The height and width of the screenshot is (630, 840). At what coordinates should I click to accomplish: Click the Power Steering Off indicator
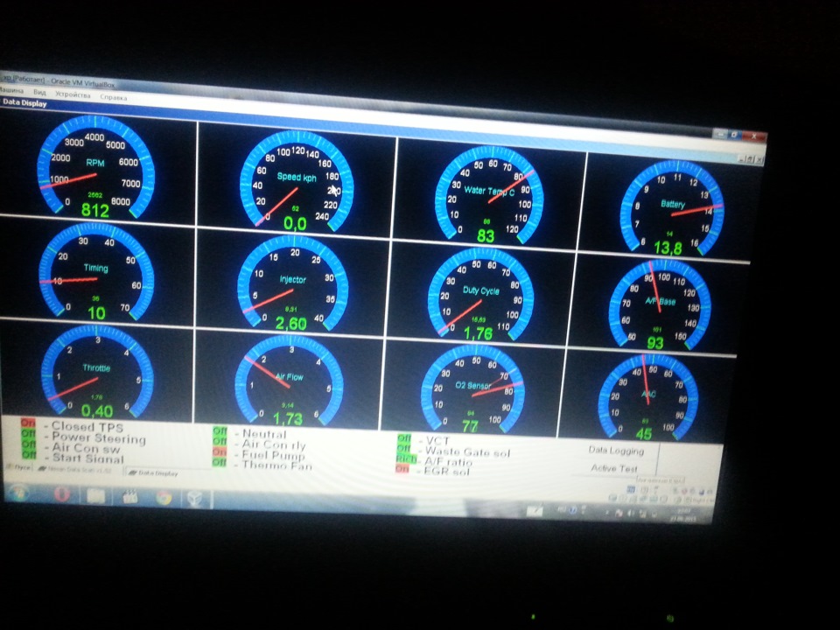pyautogui.click(x=28, y=433)
